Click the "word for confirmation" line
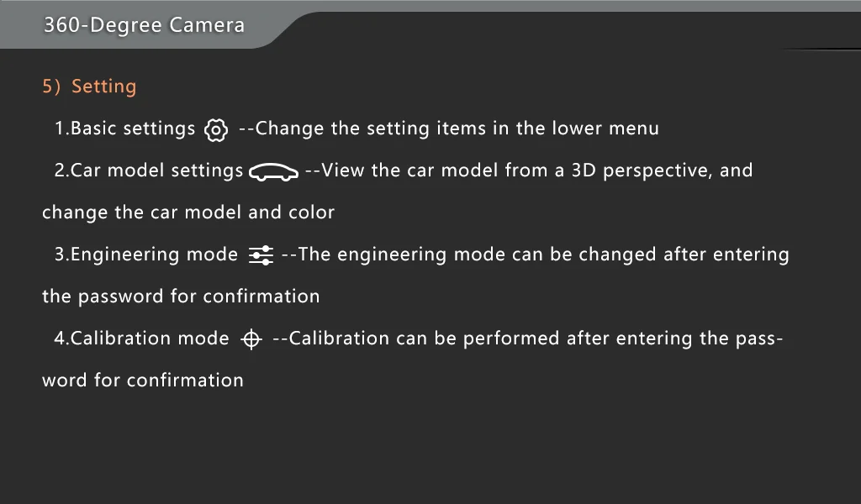861x504 pixels. pos(143,380)
